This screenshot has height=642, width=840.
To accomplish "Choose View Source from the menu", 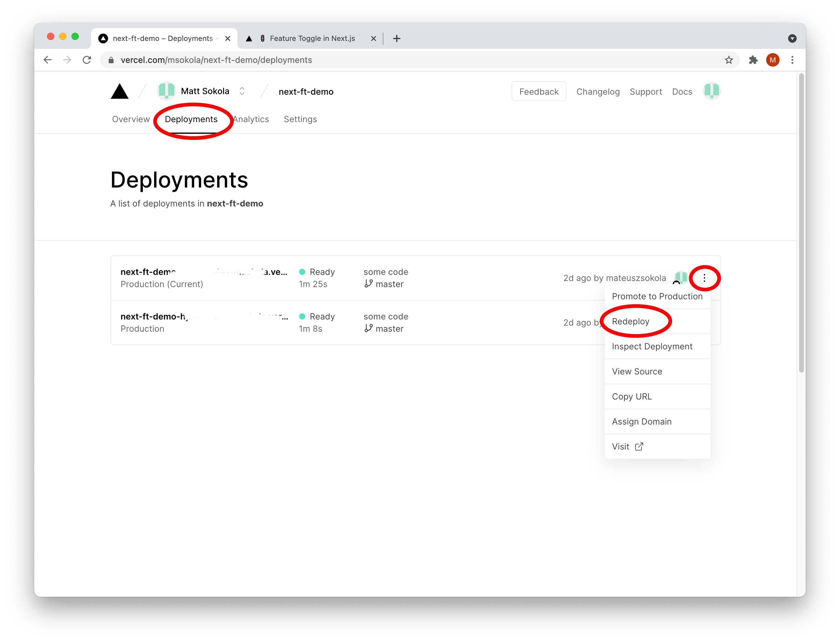I will [657, 371].
